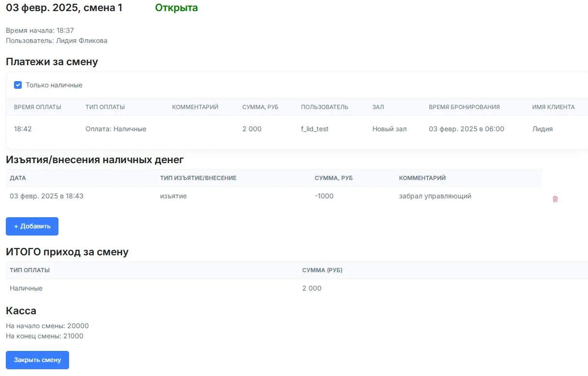This screenshot has width=588, height=376.
Task: Click the "Открыта" shift status label
Action: coord(176,8)
